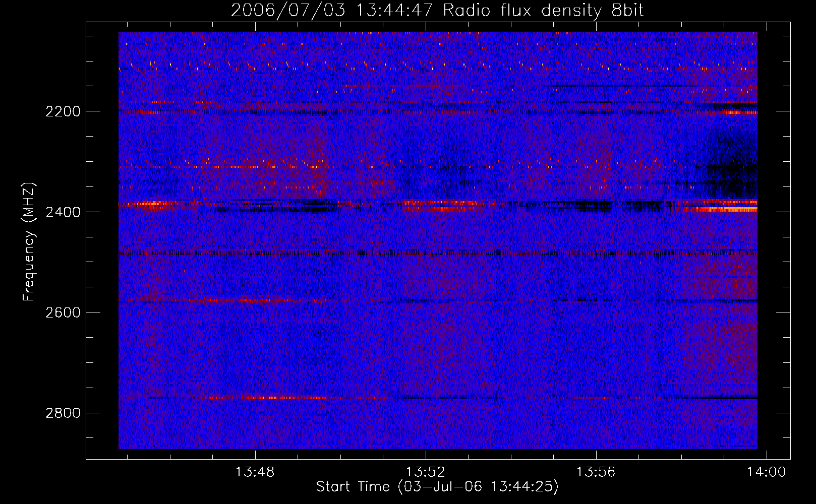The image size is (816, 504).
Task: Click the 'Frequency (MHZ)' y-axis title
Action: [x=29, y=242]
